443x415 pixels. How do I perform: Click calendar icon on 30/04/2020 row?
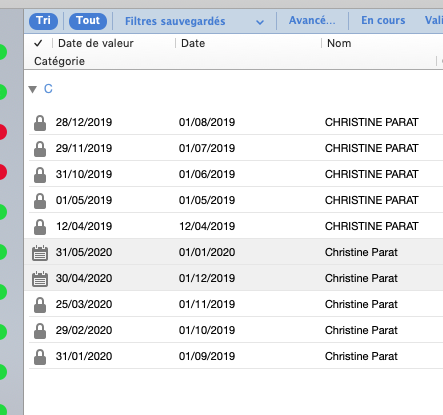tap(40, 279)
